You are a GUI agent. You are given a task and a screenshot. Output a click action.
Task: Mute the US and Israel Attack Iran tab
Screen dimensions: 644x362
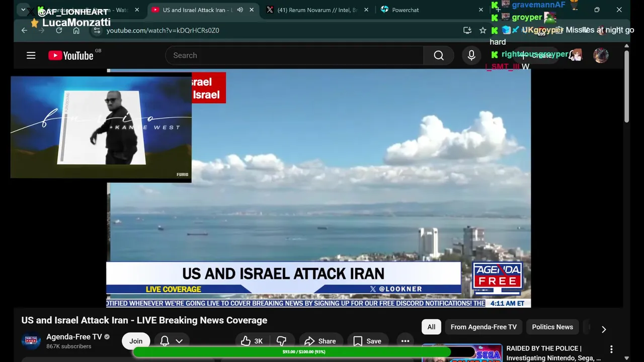240,10
